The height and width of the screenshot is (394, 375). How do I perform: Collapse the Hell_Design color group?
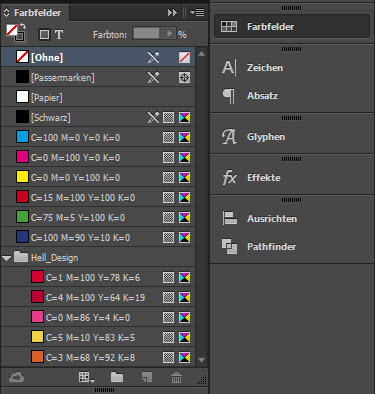coord(7,258)
